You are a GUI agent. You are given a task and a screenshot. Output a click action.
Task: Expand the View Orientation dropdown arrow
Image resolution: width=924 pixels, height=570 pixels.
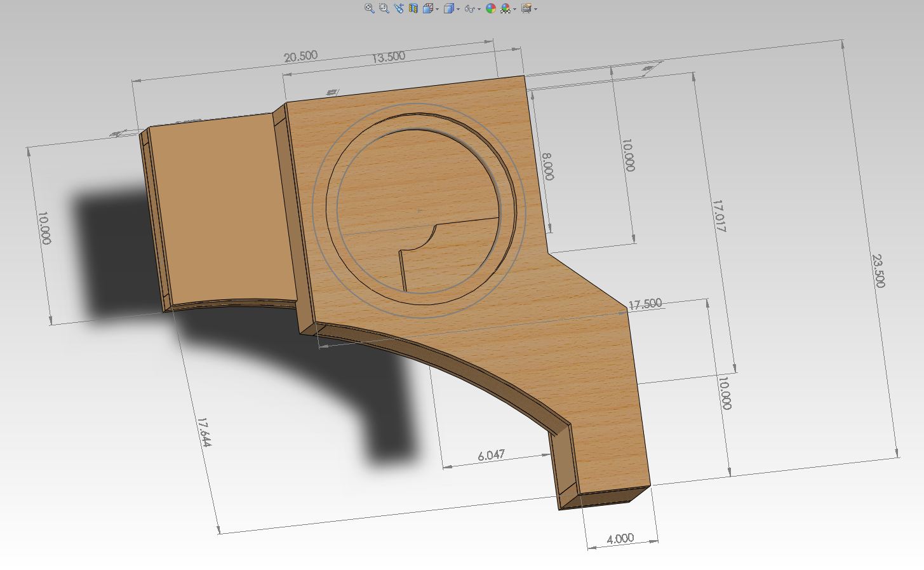pyautogui.click(x=438, y=9)
